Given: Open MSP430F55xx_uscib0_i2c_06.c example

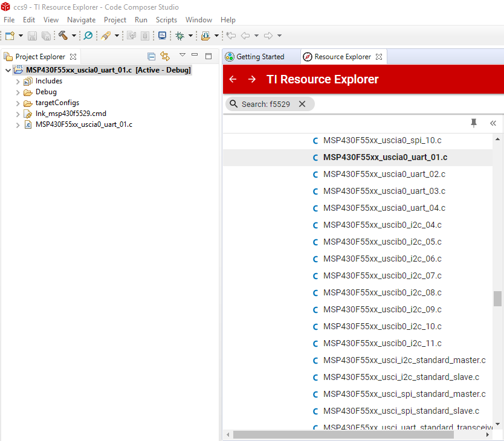Looking at the screenshot, I should coord(382,259).
